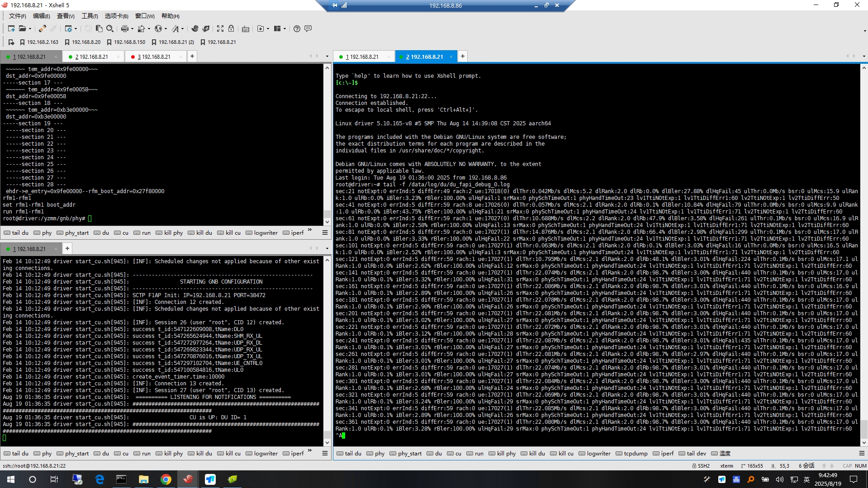Expand font dropdown arrow
Viewport: 868px width, 488px height.
(182, 28)
